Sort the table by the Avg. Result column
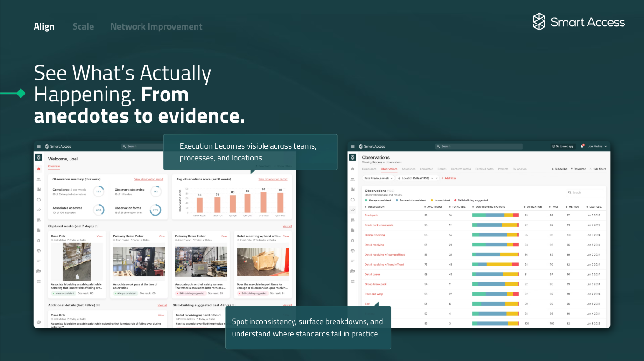 (432, 207)
